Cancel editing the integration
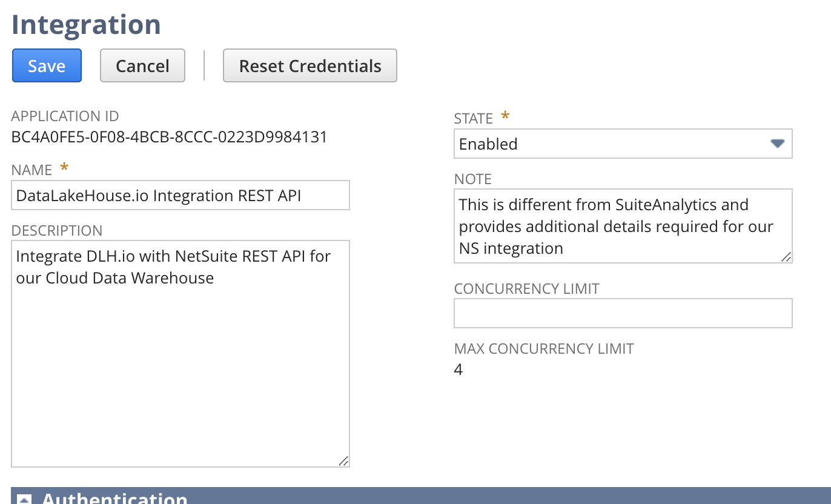 142,65
